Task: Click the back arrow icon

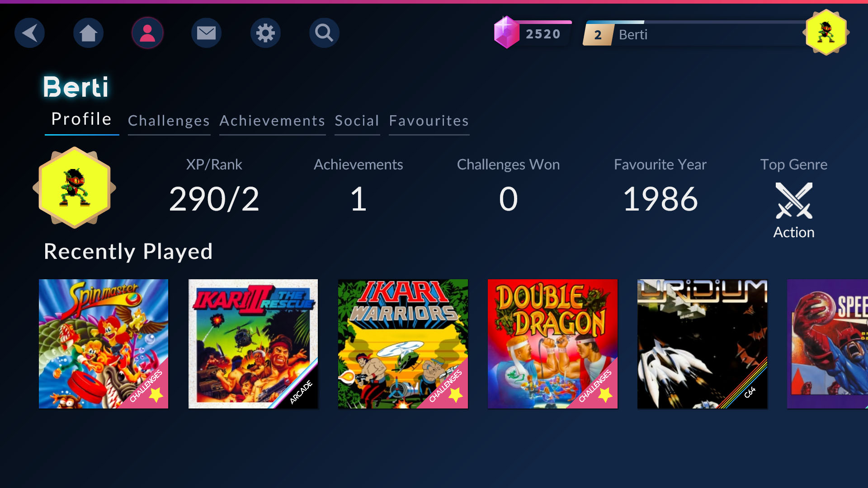Action: pos(29,33)
